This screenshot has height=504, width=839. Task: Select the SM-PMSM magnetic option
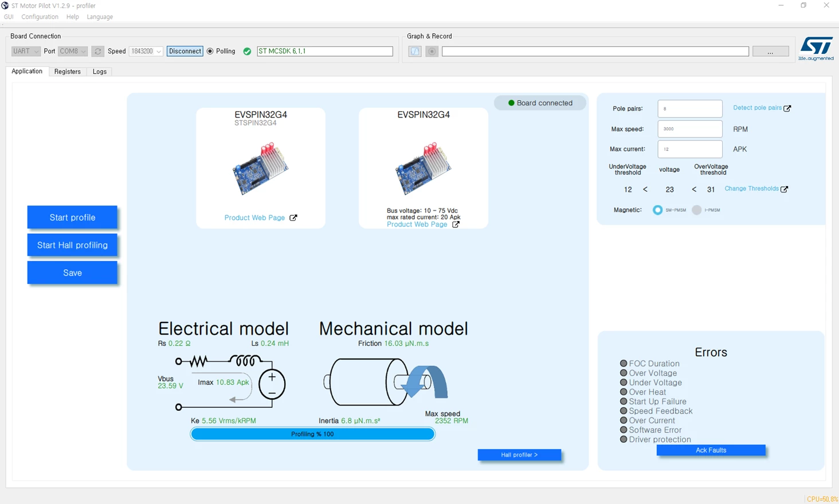pos(657,210)
